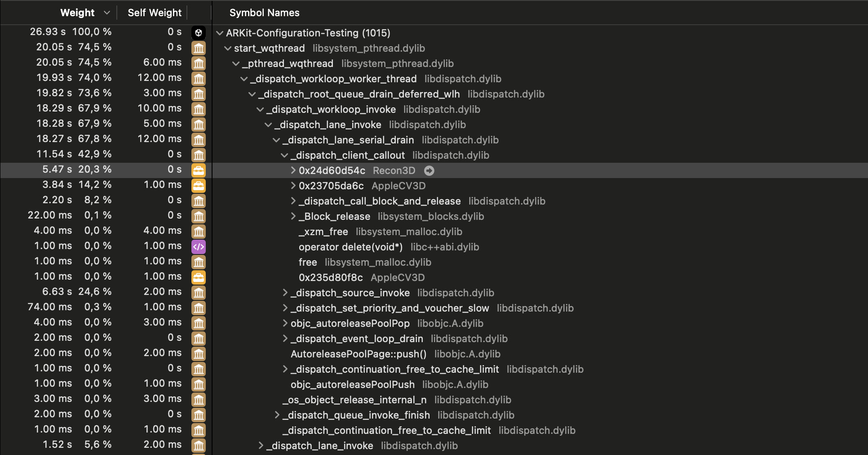Expand the 0x23705da6c AppleCV3D frame
868x455 pixels.
pyautogui.click(x=293, y=186)
